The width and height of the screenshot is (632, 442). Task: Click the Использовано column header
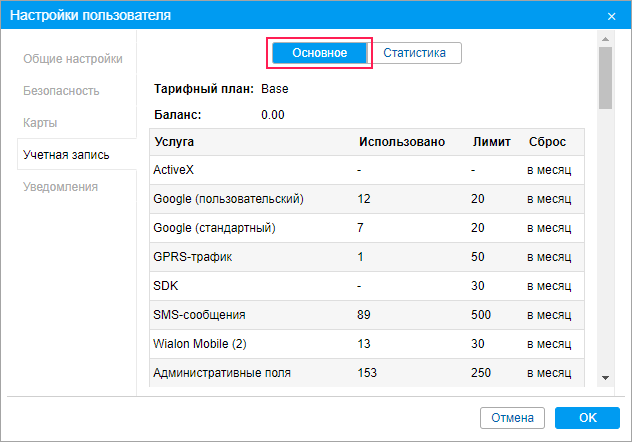tap(402, 142)
